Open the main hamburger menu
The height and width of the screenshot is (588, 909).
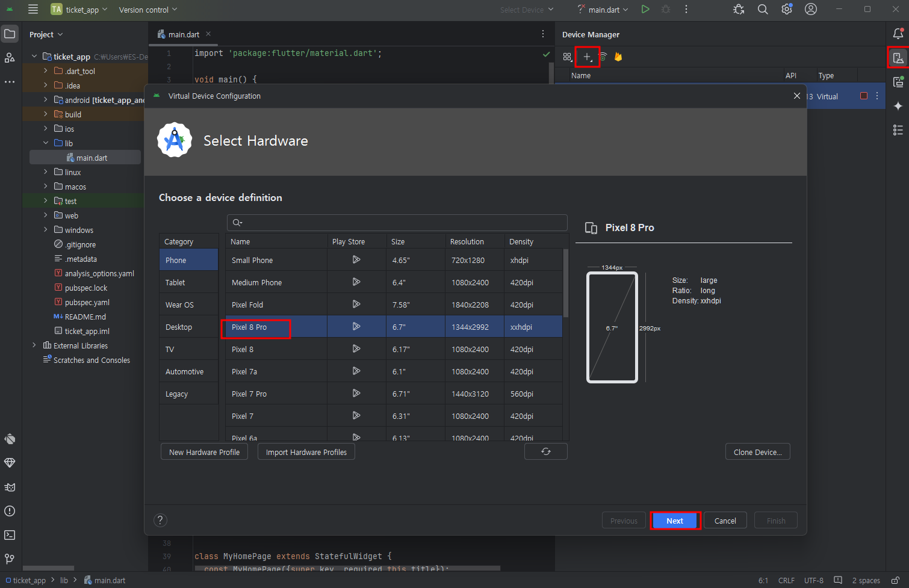[33, 10]
